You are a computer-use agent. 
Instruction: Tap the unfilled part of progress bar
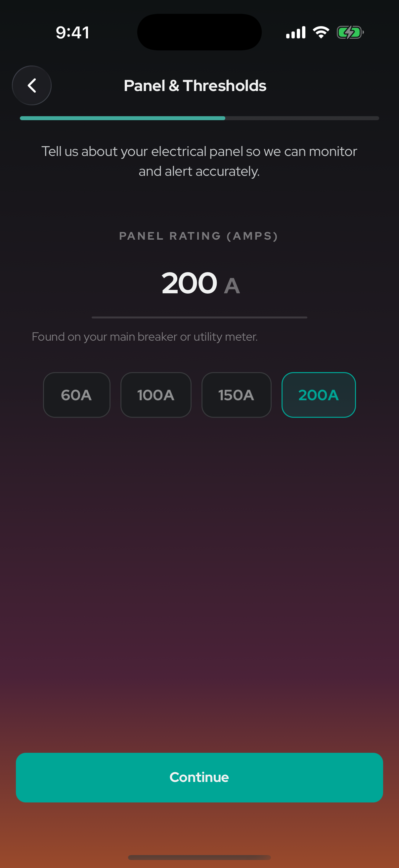pos(302,118)
